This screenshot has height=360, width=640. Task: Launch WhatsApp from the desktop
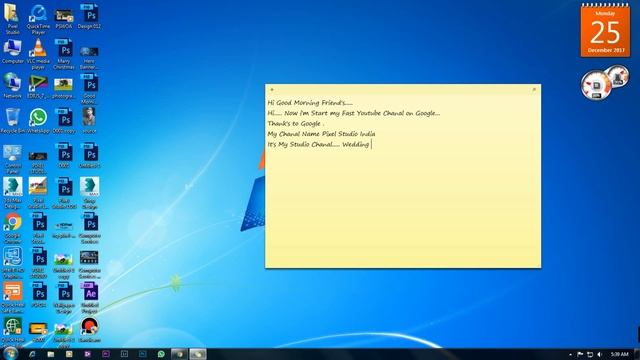tap(38, 121)
